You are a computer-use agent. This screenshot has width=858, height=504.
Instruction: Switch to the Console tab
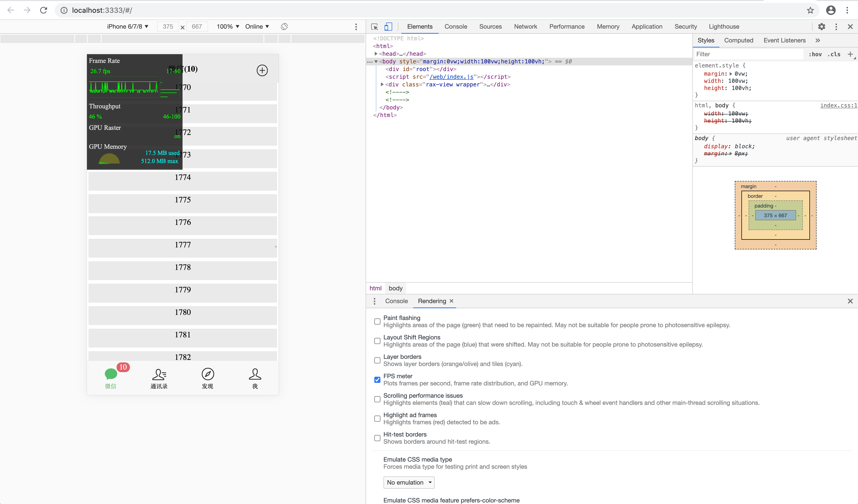[456, 27]
